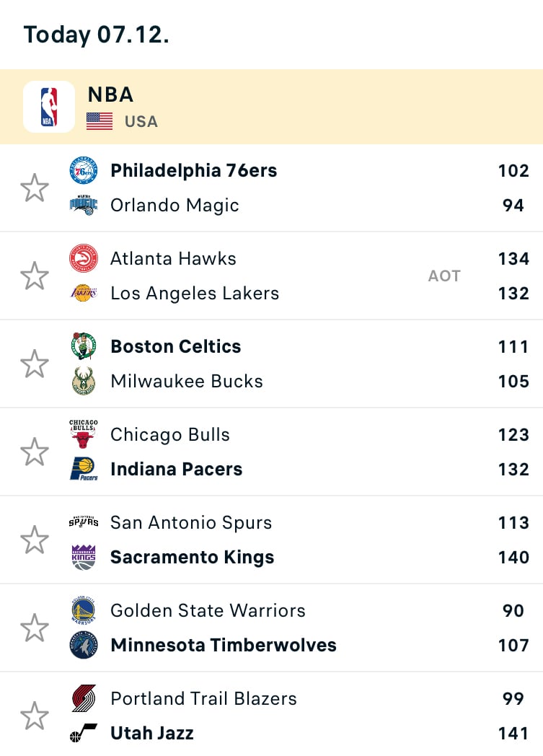Screen dimensions: 543x756
Task: Star the Spurs vs Kings game
Action: 35,540
